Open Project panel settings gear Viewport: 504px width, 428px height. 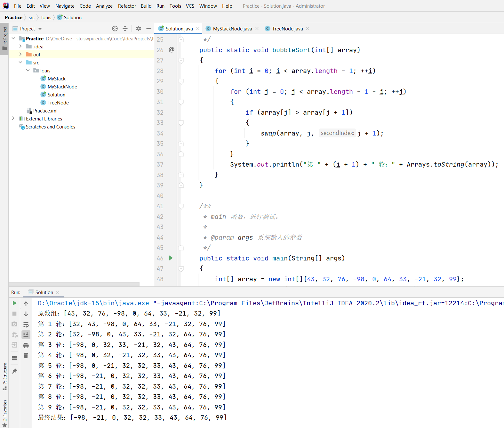click(x=139, y=29)
